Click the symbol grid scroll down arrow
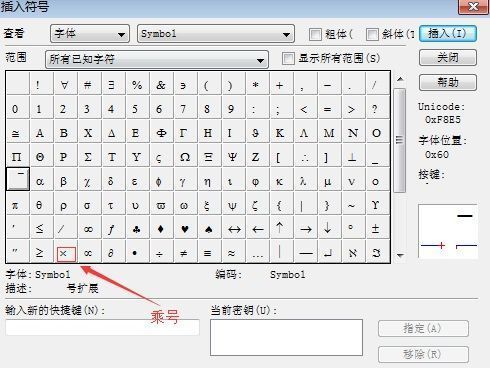The image size is (490, 368). [400, 256]
